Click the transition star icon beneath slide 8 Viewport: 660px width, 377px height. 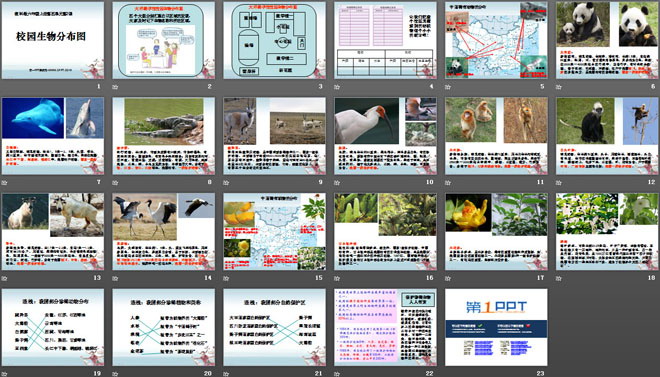(x=115, y=183)
